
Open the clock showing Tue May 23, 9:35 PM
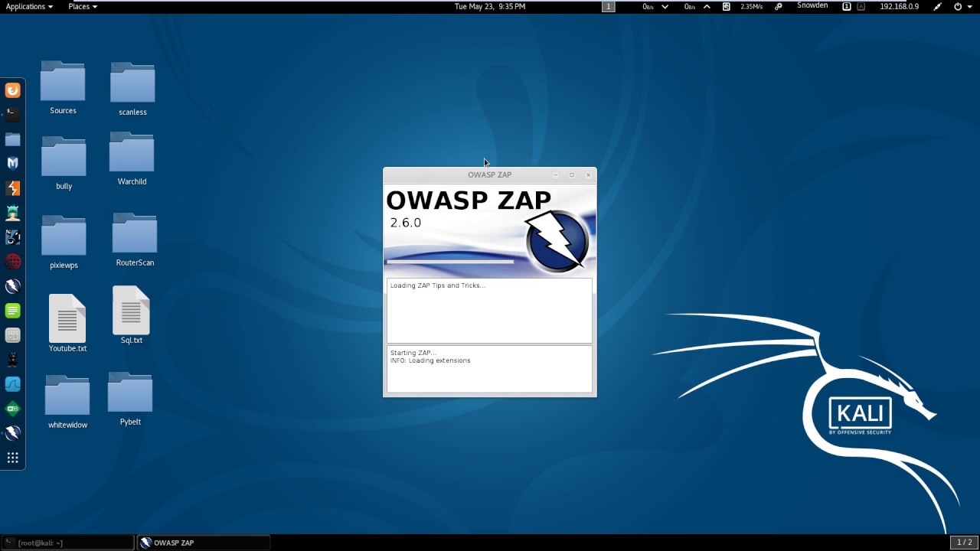(490, 6)
